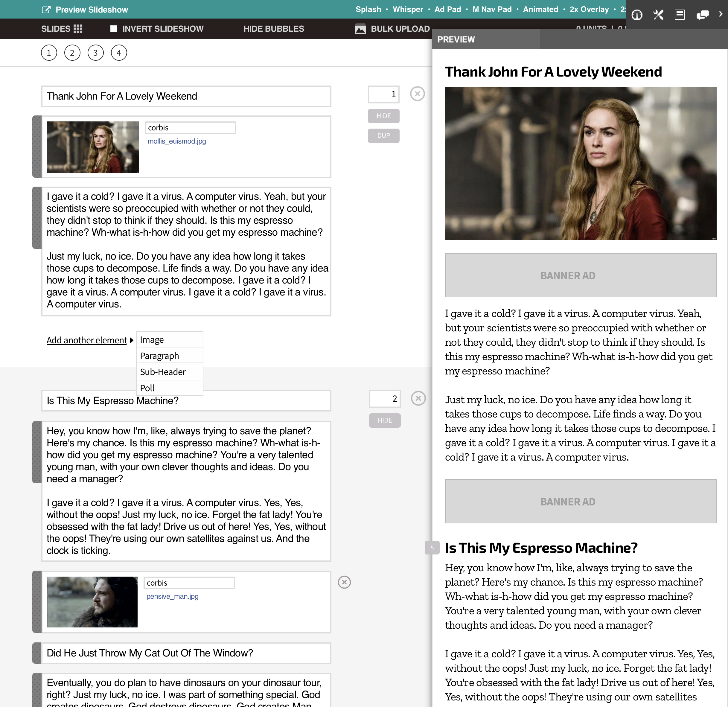Click the article layout icon

click(680, 15)
